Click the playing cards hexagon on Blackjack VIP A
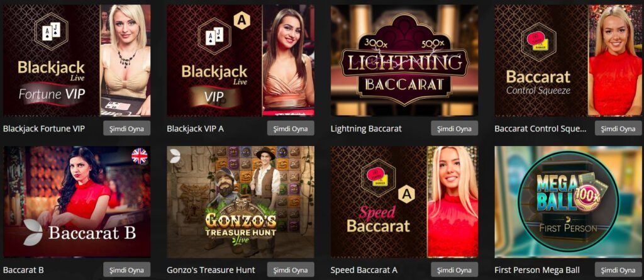The height and width of the screenshot is (280, 644). click(x=215, y=35)
